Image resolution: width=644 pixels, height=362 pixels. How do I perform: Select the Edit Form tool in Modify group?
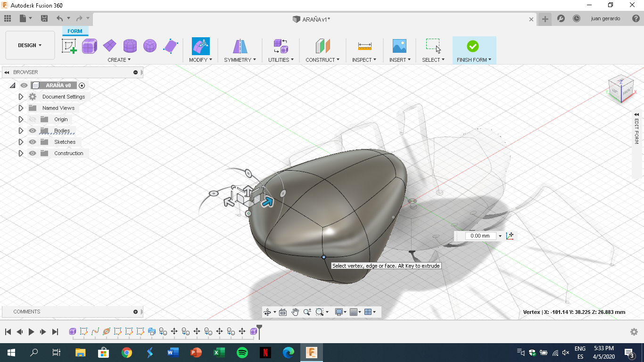coord(200,46)
